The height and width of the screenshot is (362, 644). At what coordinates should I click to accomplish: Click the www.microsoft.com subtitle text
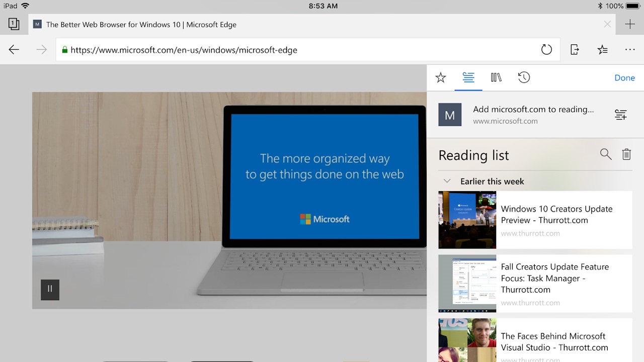pyautogui.click(x=505, y=121)
